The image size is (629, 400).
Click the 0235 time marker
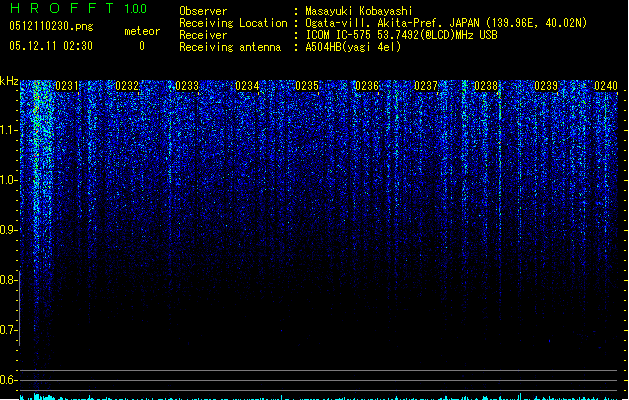coord(307,86)
